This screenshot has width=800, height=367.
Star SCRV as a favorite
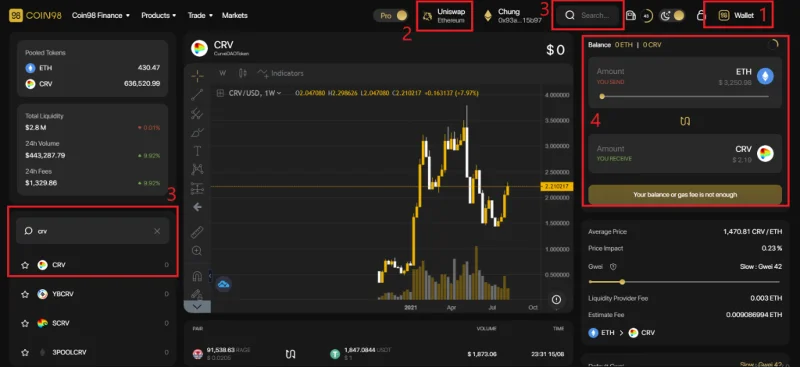pyautogui.click(x=24, y=323)
